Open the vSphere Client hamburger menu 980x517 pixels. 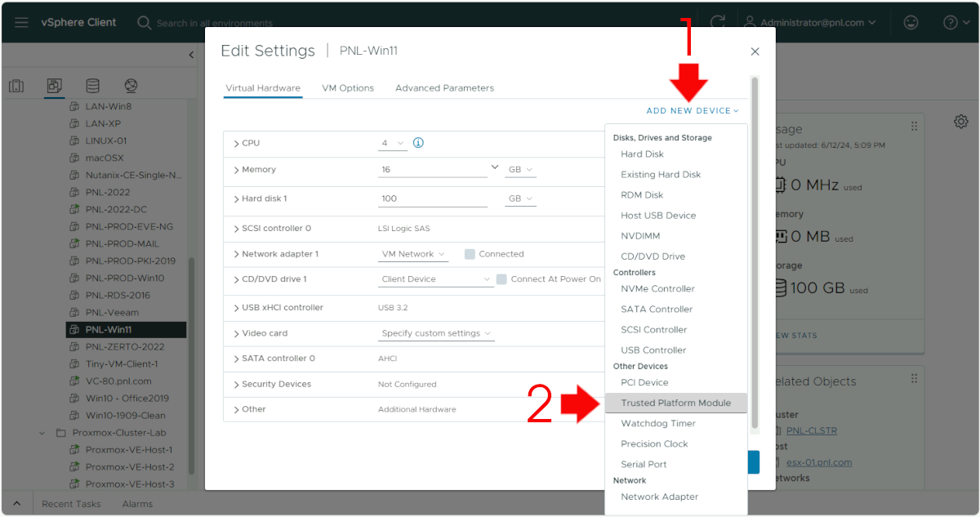tap(22, 22)
